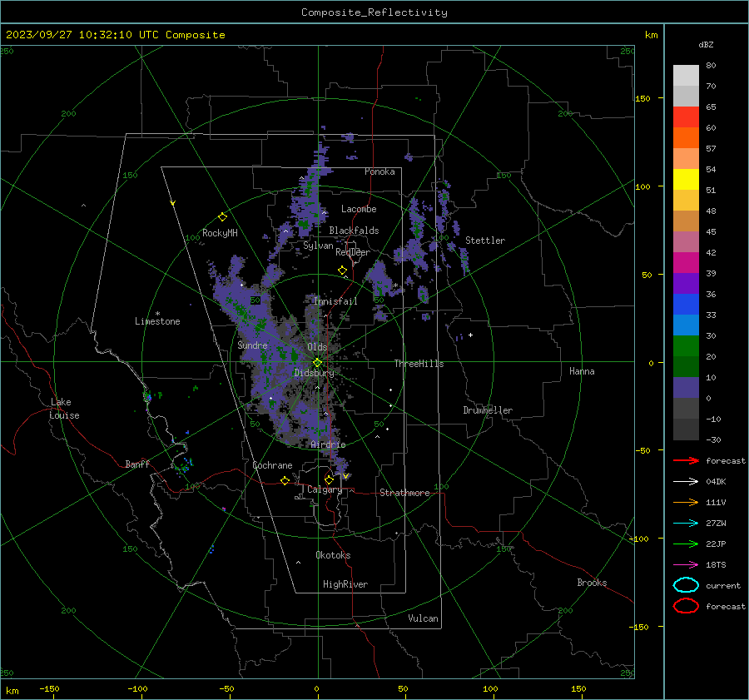This screenshot has width=749, height=700.
Task: Click the Okotoks label
Action: pos(333,555)
